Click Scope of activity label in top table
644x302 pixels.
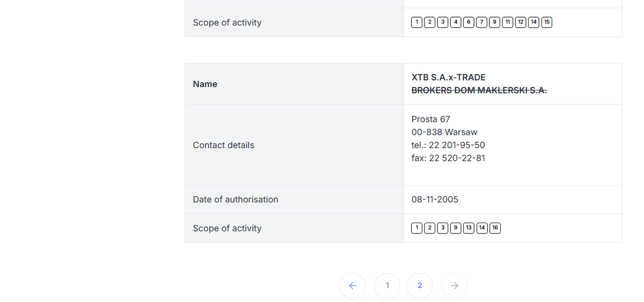point(227,23)
